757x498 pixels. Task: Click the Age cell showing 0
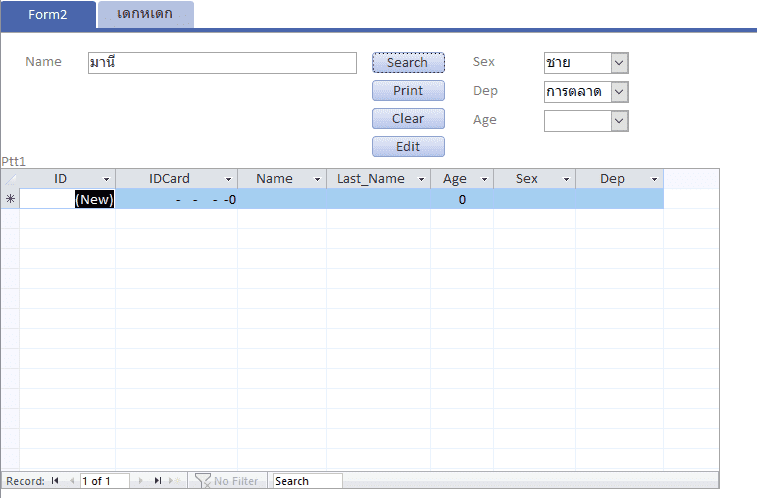pyautogui.click(x=462, y=199)
